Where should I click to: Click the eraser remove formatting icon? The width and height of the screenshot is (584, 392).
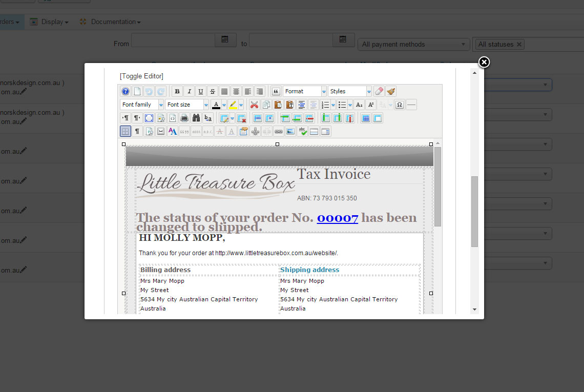tap(379, 92)
